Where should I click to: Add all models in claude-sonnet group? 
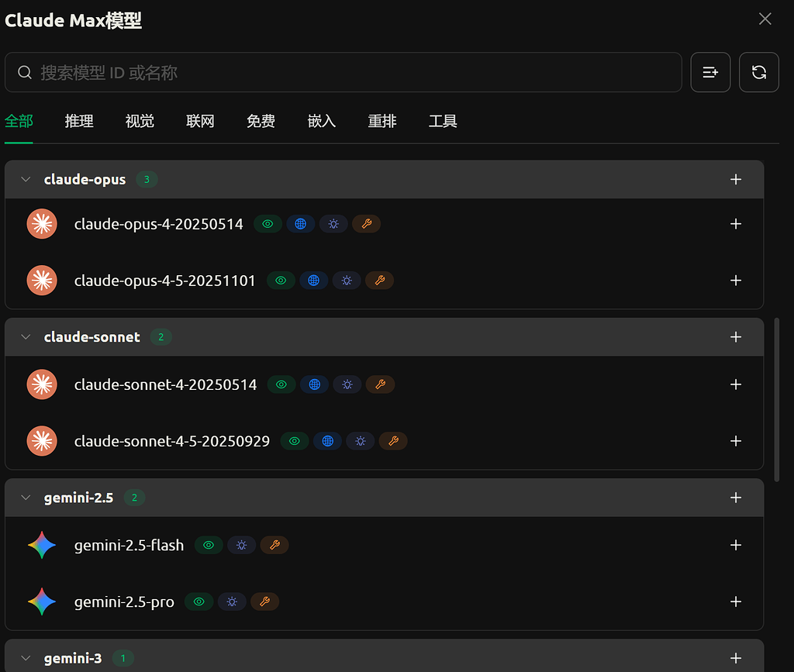pos(736,337)
